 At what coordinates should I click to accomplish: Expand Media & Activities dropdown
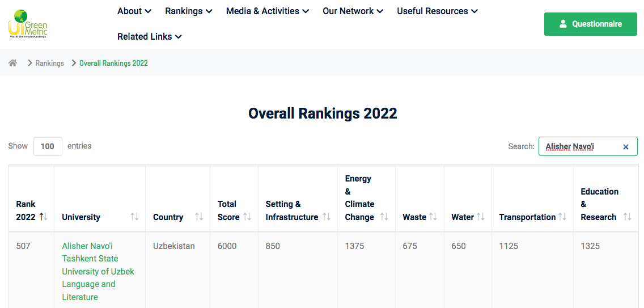point(267,11)
